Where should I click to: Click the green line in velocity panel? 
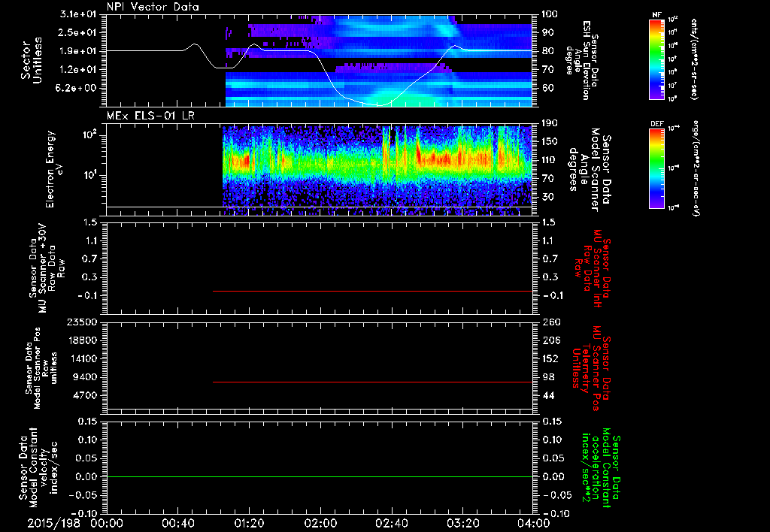point(319,476)
